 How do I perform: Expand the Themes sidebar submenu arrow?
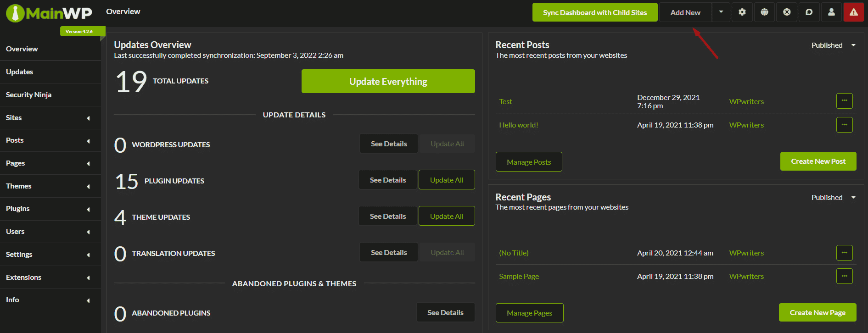[x=88, y=187]
